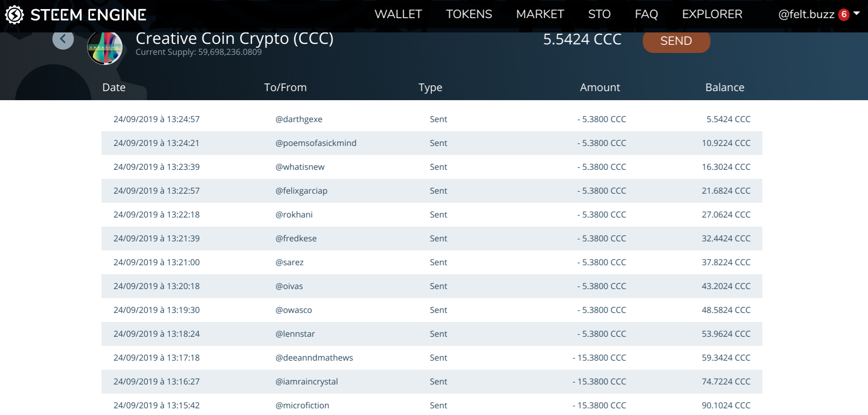Go back using the left chevron button
Image resolution: width=868 pixels, height=415 pixels.
[x=63, y=39]
